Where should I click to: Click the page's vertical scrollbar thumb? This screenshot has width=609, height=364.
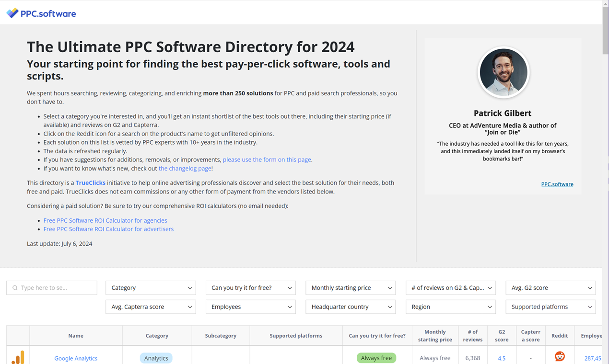(x=606, y=31)
